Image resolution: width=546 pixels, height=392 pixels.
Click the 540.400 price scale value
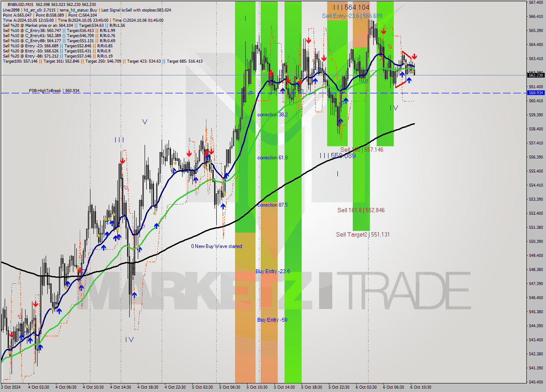(535, 382)
